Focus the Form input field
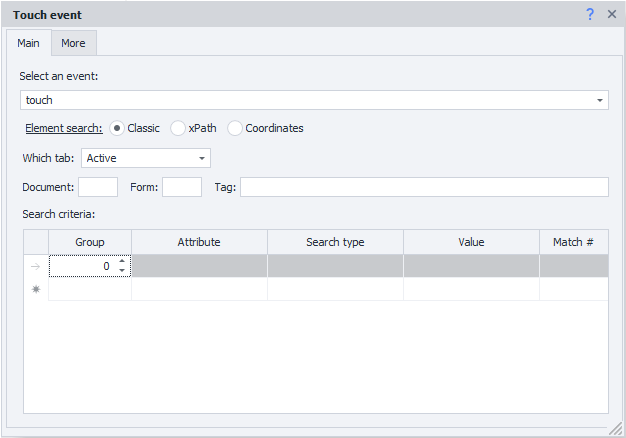 (181, 187)
